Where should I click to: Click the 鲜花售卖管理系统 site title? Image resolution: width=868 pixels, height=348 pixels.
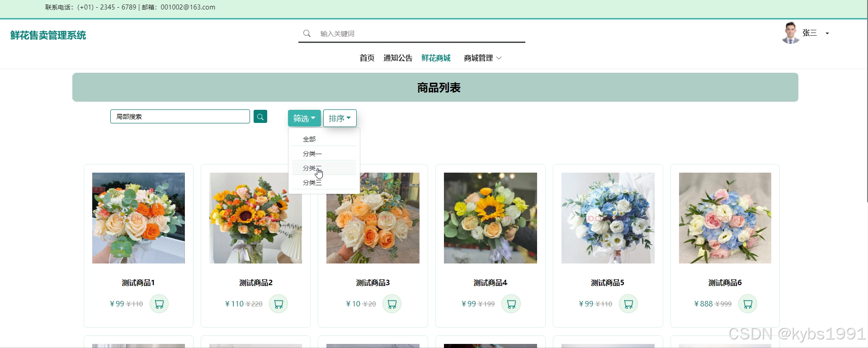tap(48, 35)
